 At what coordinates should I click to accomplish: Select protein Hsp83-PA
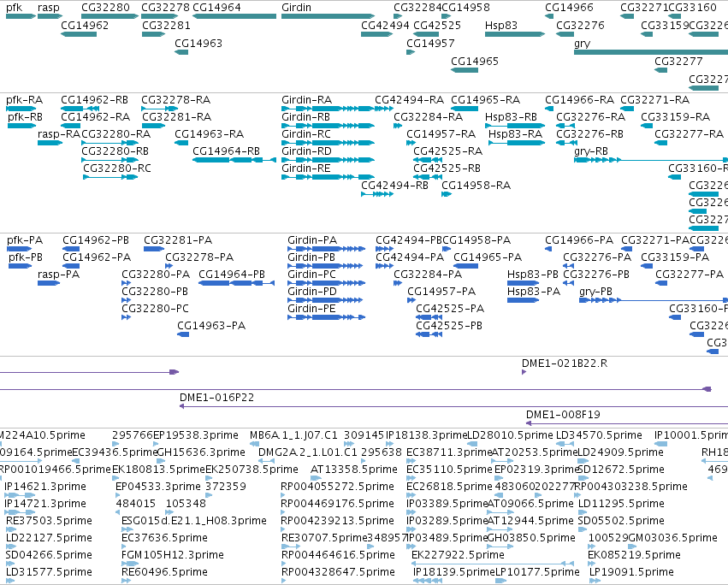pyautogui.click(x=534, y=292)
